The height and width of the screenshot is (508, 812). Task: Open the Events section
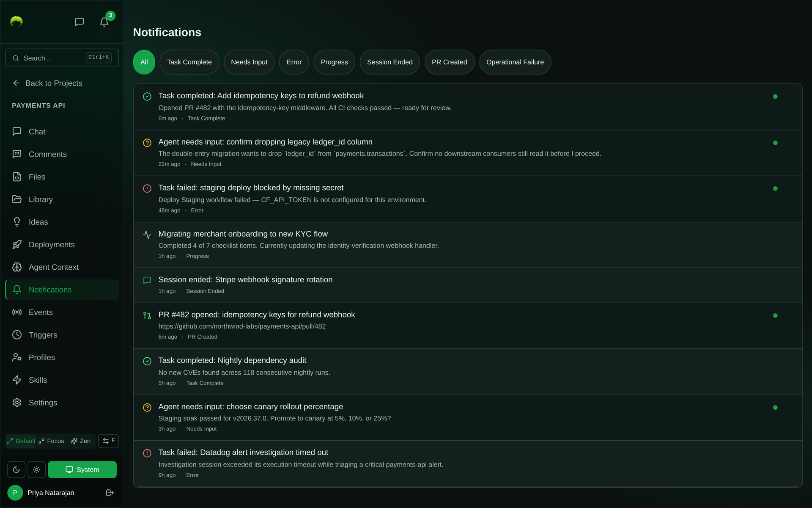coord(62,312)
